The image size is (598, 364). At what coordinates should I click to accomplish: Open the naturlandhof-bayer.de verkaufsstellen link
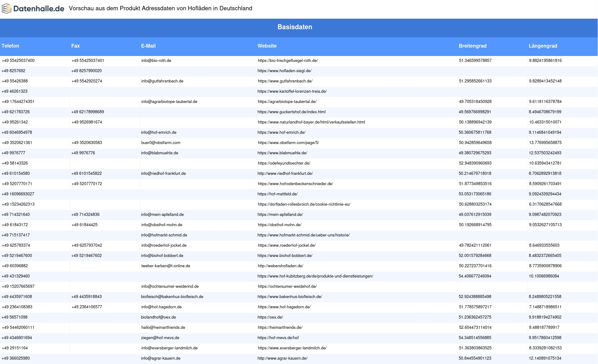click(311, 122)
